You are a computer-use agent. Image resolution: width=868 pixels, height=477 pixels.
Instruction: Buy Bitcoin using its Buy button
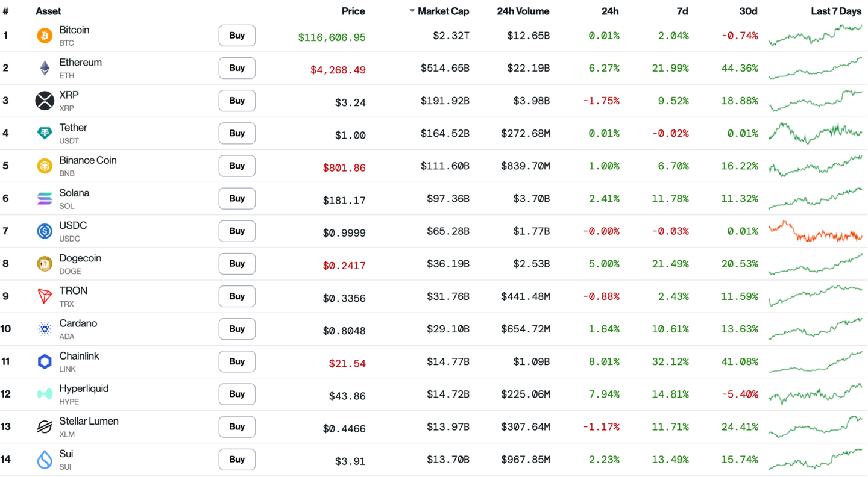point(237,36)
